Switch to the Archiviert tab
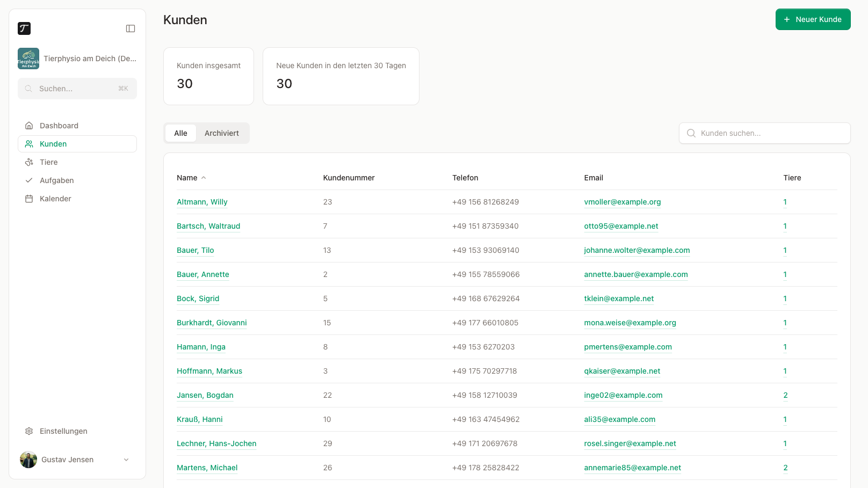Image resolution: width=868 pixels, height=488 pixels. pyautogui.click(x=222, y=133)
